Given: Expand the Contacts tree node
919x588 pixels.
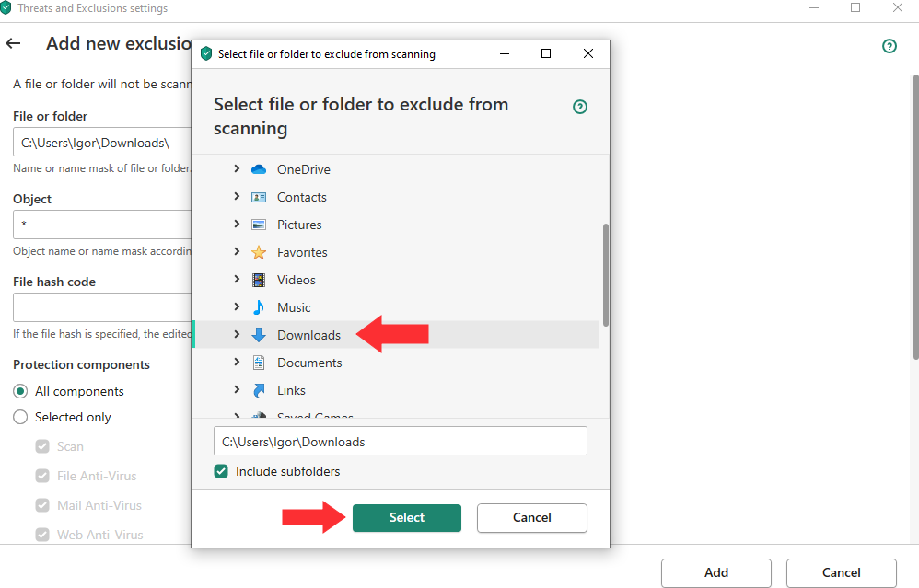Looking at the screenshot, I should (237, 196).
